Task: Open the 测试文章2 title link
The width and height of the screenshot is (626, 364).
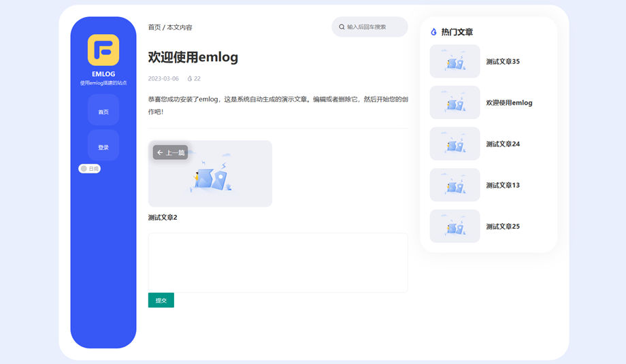Action: pyautogui.click(x=163, y=218)
